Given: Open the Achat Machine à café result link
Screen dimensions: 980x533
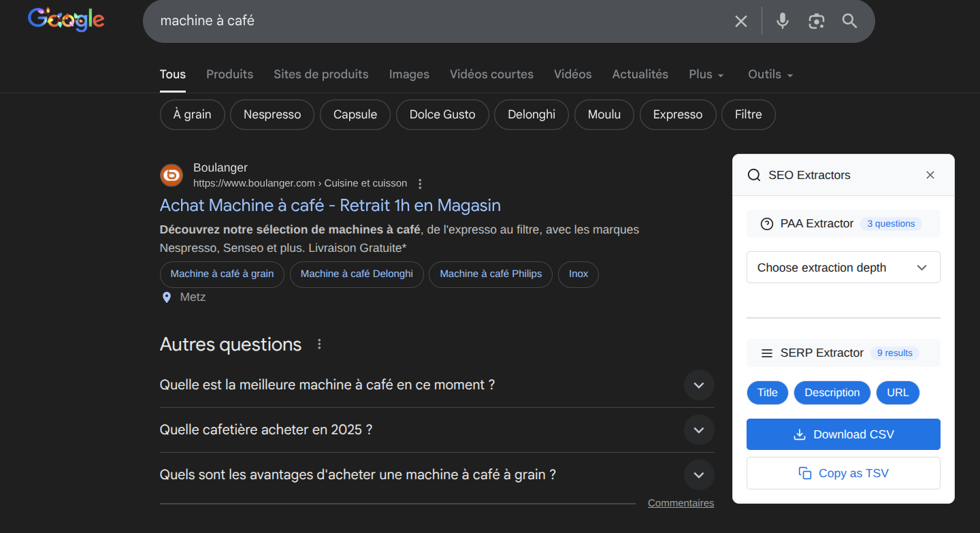Looking at the screenshot, I should 330,205.
